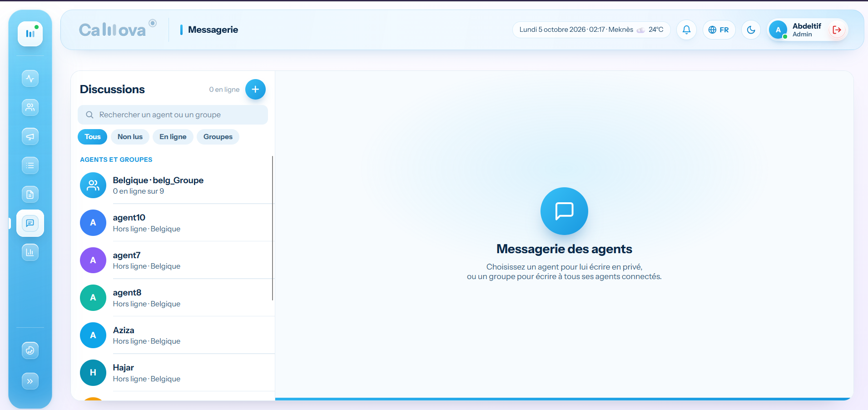The height and width of the screenshot is (410, 868).
Task: Open the FR language selector
Action: [719, 30]
